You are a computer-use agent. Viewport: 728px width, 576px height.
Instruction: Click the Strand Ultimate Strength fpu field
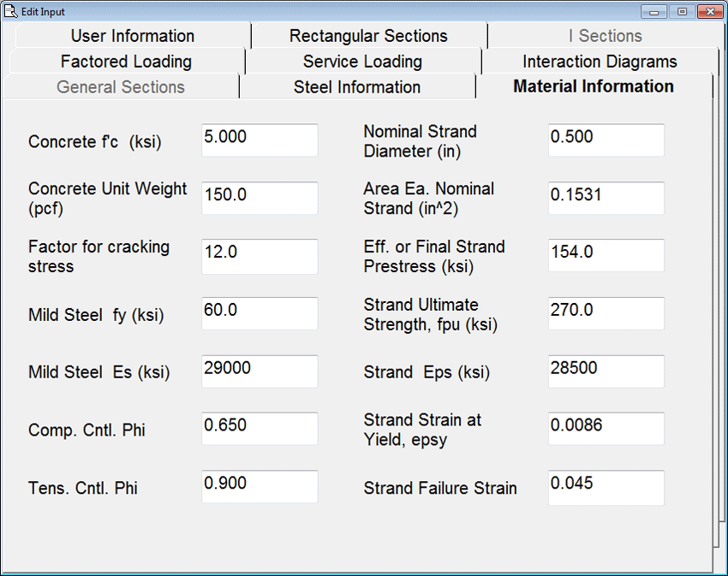pyautogui.click(x=606, y=313)
